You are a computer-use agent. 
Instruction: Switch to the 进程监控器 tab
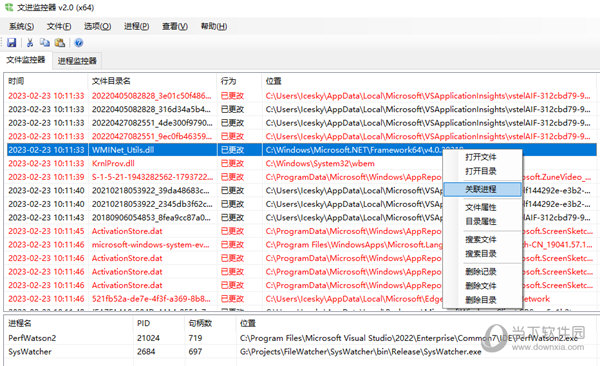77,60
